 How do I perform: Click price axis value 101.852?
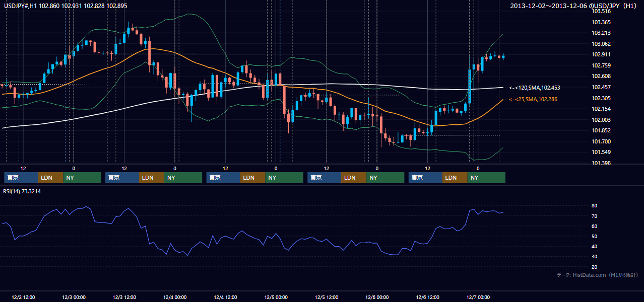point(601,130)
